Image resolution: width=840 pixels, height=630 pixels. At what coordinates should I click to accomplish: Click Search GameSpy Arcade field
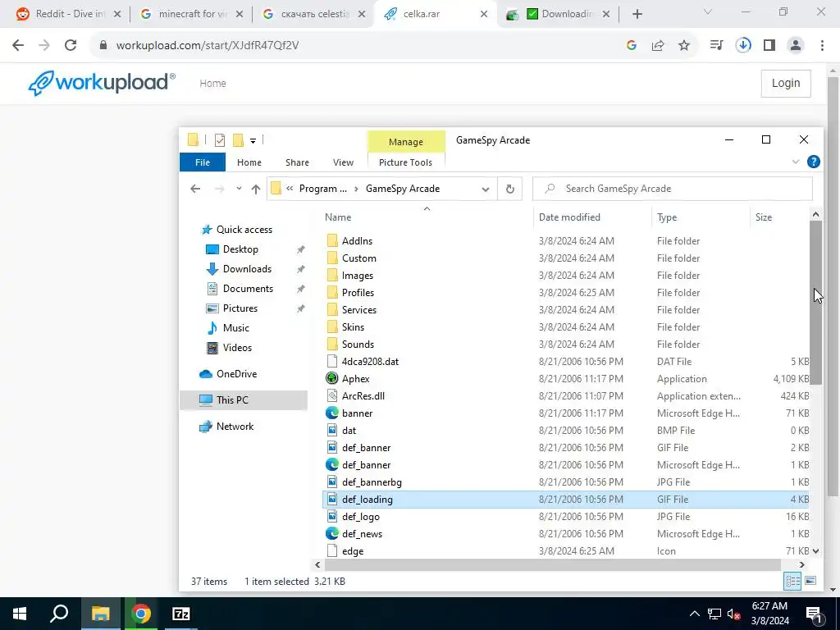coord(673,189)
